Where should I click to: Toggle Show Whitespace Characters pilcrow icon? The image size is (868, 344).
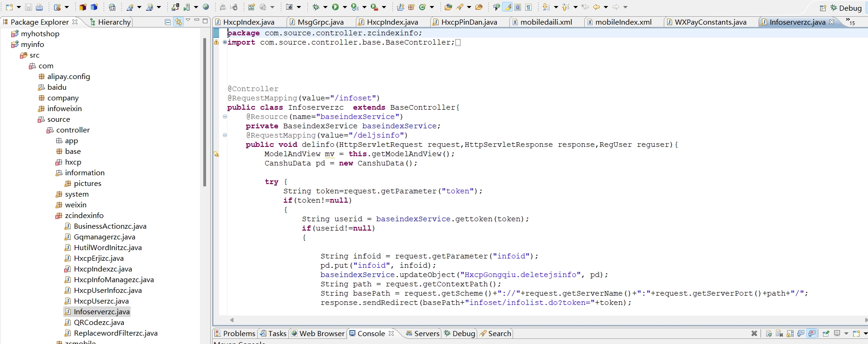[529, 7]
